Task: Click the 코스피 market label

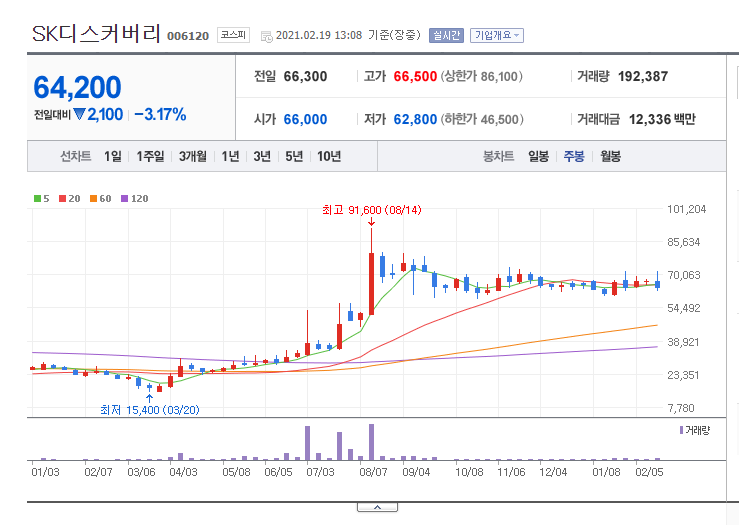Action: pos(233,35)
